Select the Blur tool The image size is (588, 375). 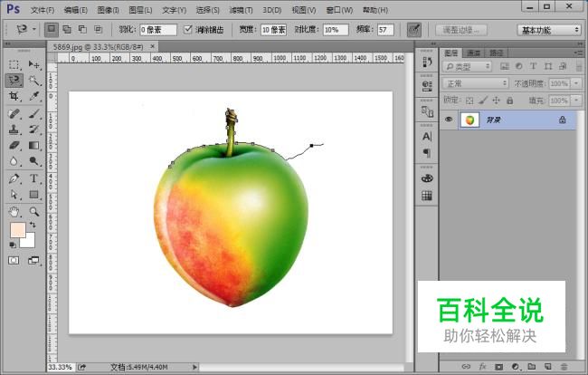pos(14,161)
